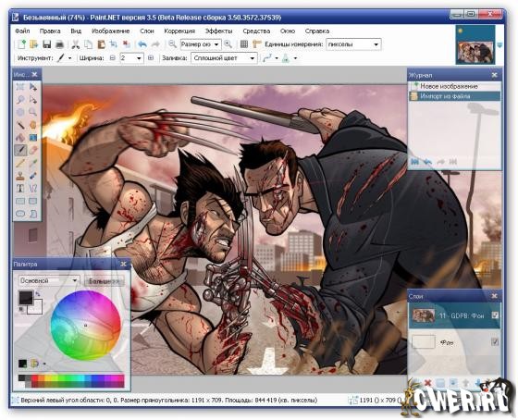The image size is (518, 420).
Task: Select the Ellipse shape tool
Action: [x=20, y=214]
